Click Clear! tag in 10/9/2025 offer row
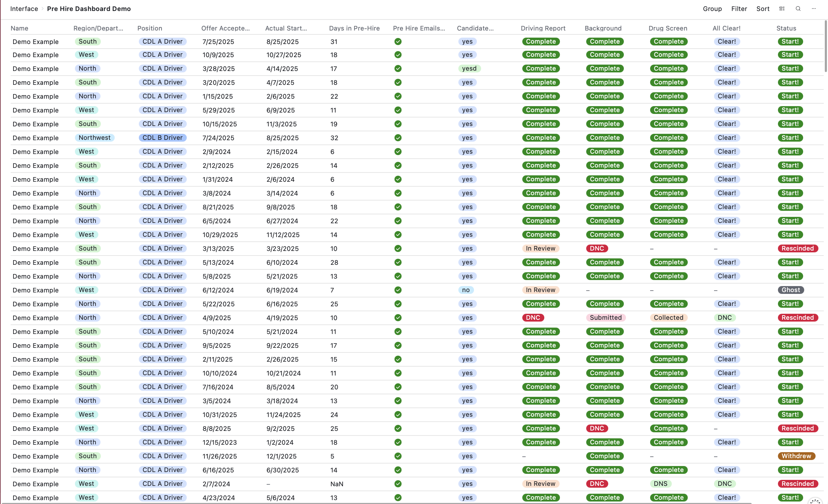 click(x=727, y=55)
